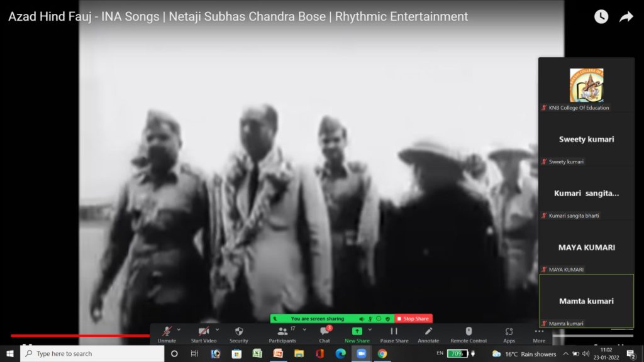This screenshot has width=644, height=362.
Task: Select the Kumari sangita bharti participant tile
Action: tap(586, 194)
